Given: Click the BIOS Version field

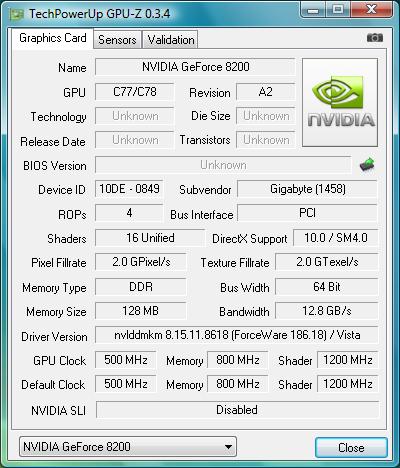Looking at the screenshot, I should (223, 165).
